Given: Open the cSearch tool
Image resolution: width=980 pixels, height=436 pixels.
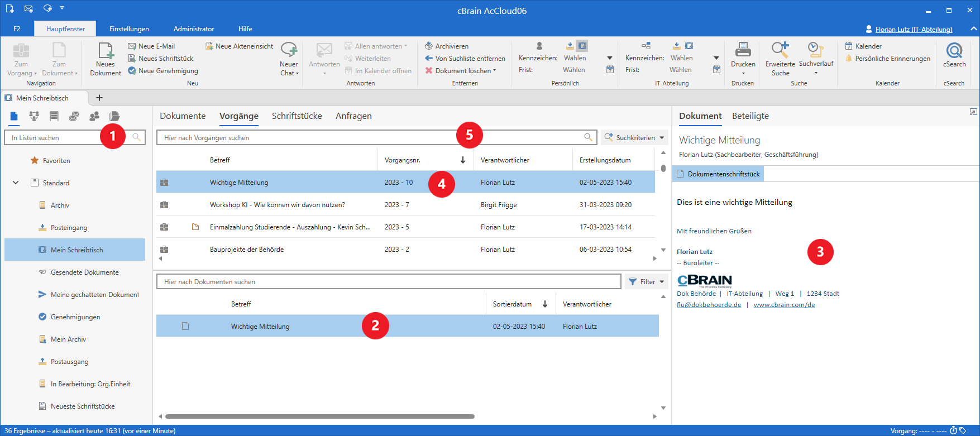Looking at the screenshot, I should pyautogui.click(x=954, y=51).
